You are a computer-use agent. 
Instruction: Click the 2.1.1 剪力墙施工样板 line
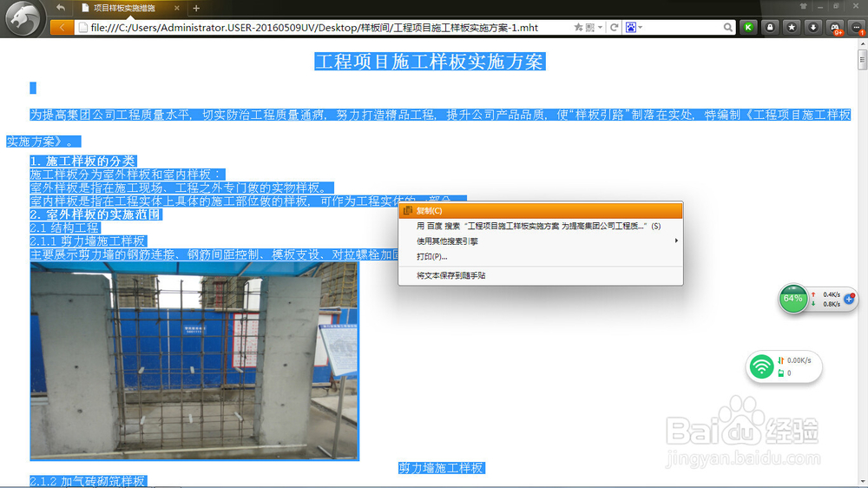click(88, 241)
